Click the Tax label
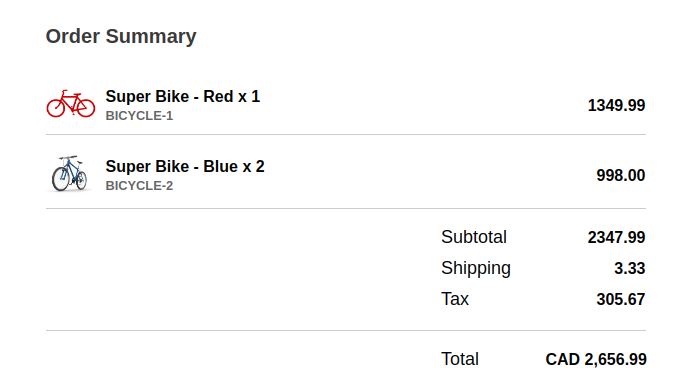The image size is (680, 382). click(x=455, y=299)
